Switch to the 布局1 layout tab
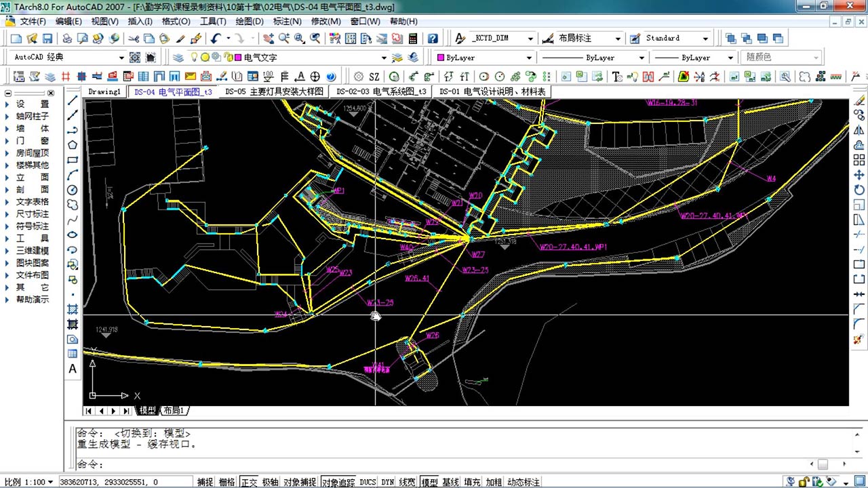868x488 pixels. tap(174, 411)
